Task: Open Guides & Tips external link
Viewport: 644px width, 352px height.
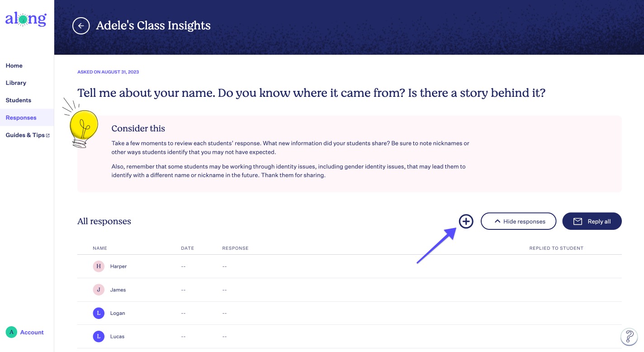Action: (28, 135)
